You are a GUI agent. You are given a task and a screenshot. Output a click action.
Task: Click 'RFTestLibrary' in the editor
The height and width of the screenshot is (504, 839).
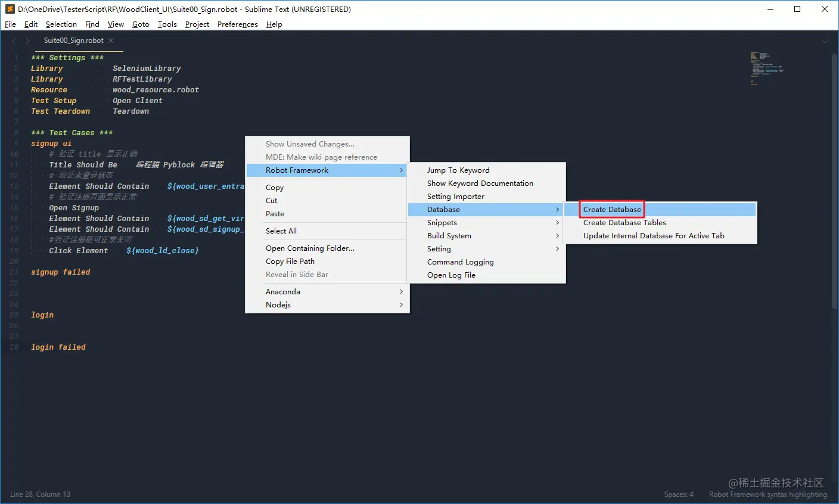142,79
